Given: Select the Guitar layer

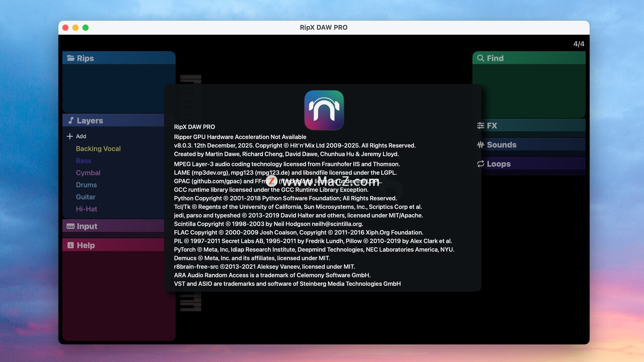Looking at the screenshot, I should point(86,197).
